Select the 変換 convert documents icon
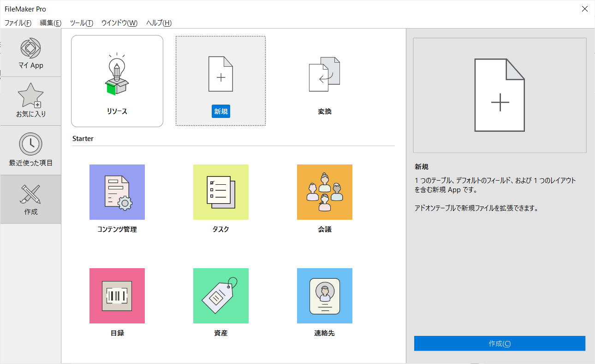 [x=324, y=74]
